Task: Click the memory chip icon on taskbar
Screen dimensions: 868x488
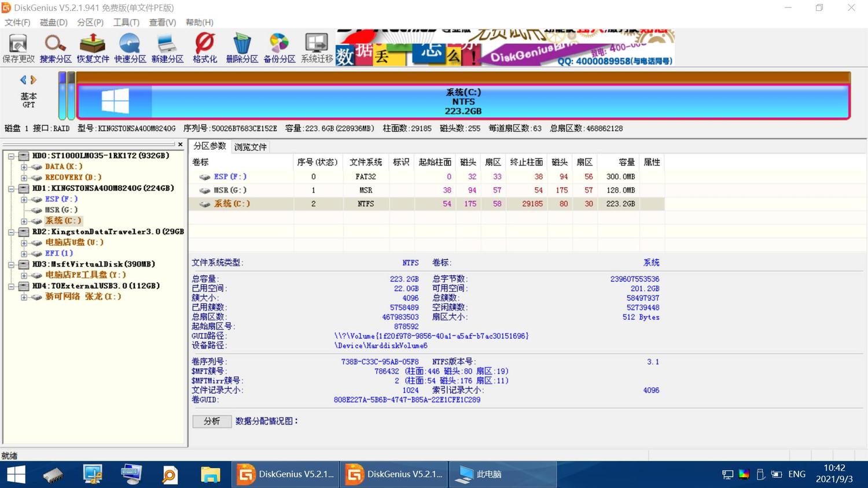Action: [x=53, y=475]
